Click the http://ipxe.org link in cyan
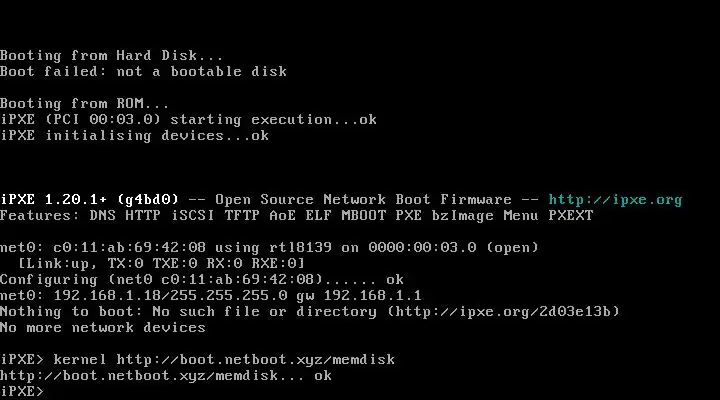This screenshot has height=400, width=720. (x=615, y=200)
